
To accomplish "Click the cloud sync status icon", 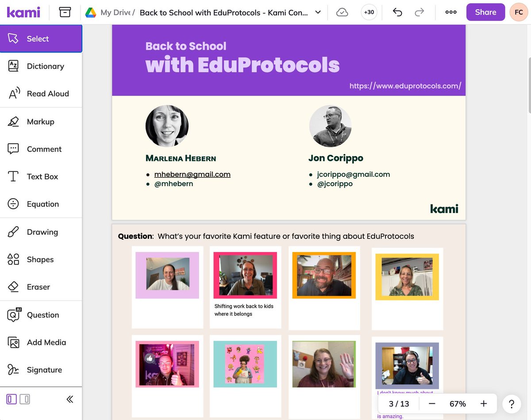I will 342,12.
